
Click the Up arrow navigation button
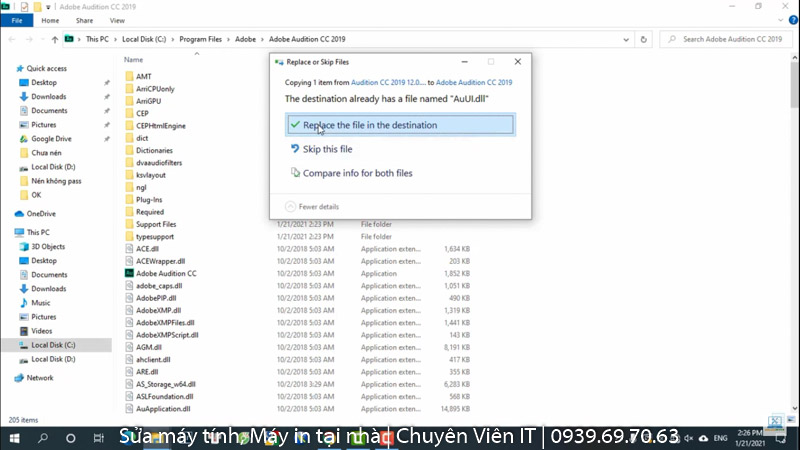[x=53, y=39]
